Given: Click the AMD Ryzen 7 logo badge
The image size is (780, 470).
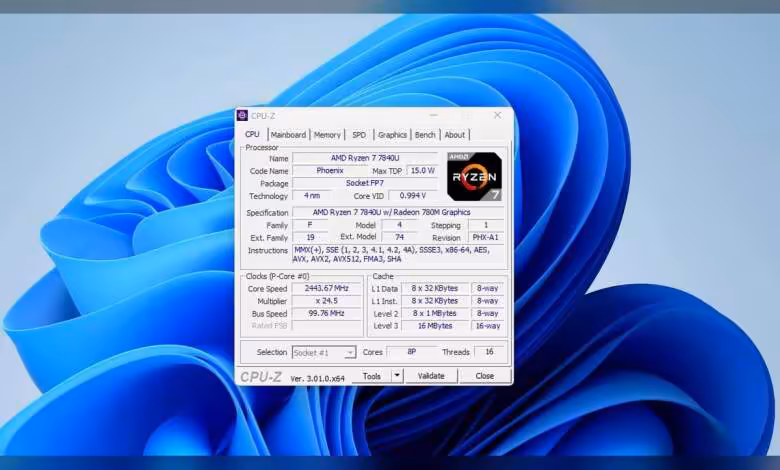Looking at the screenshot, I should [474, 177].
